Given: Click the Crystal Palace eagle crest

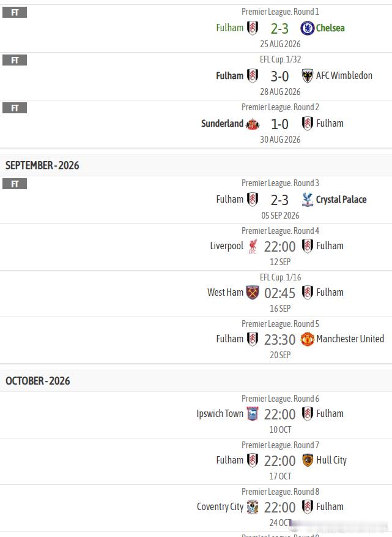Looking at the screenshot, I should coord(307,200).
